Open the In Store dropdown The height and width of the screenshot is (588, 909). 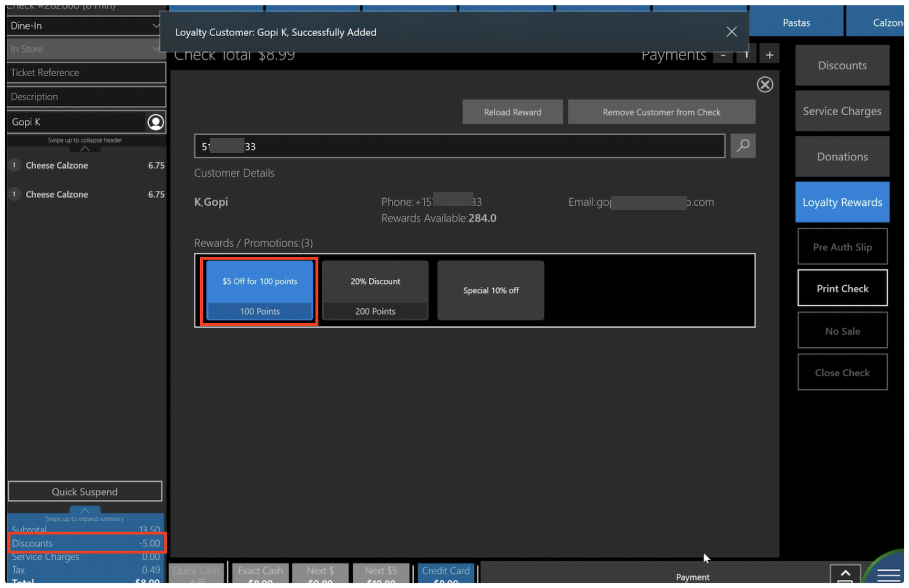(85, 49)
